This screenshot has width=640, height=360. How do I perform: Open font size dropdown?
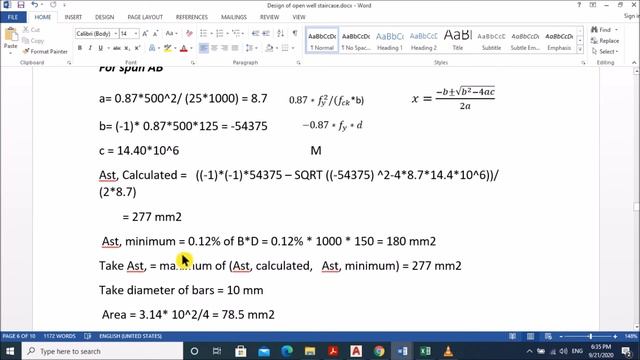pos(136,33)
